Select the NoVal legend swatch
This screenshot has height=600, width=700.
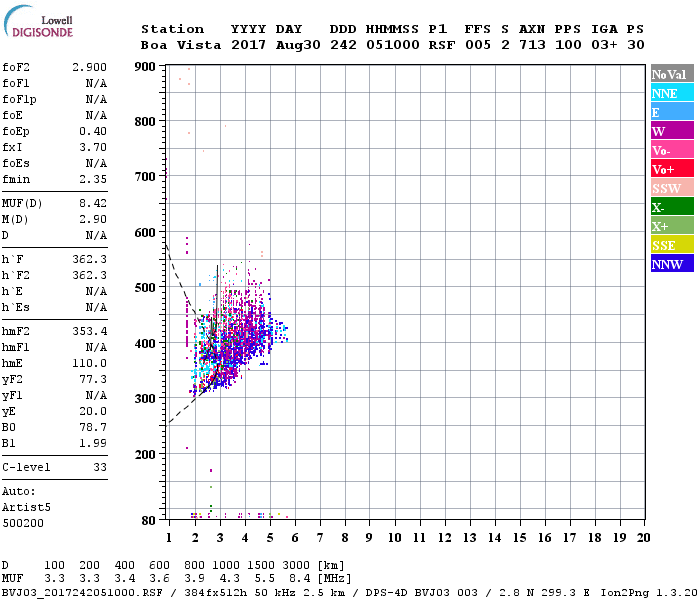coord(672,74)
